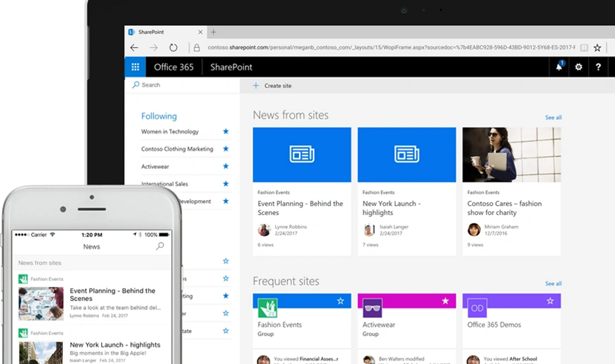Image resolution: width=615 pixels, height=364 pixels.
Task: Click the '9 views' count
Action: pos(475,245)
